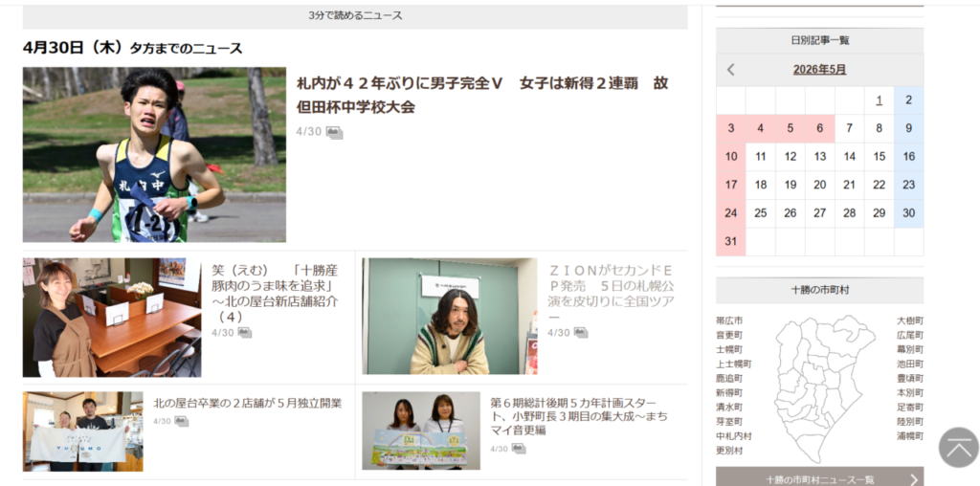Click photo icon under ZION article

coord(580,333)
